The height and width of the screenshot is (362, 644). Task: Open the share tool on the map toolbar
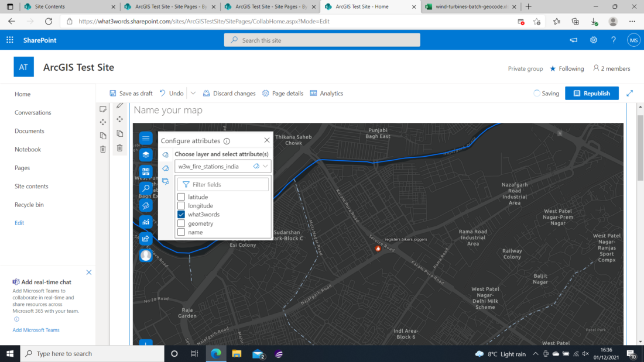coord(146,239)
